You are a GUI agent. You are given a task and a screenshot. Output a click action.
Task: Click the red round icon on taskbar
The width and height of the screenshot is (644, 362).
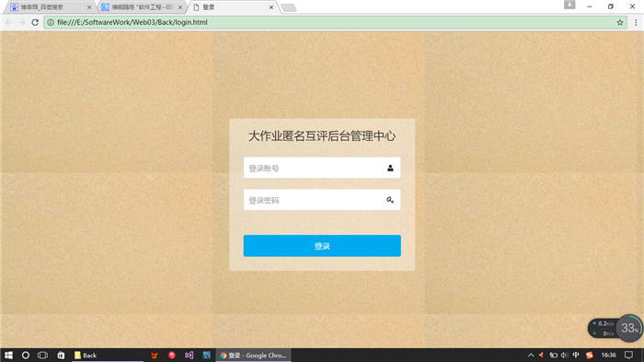(172, 355)
